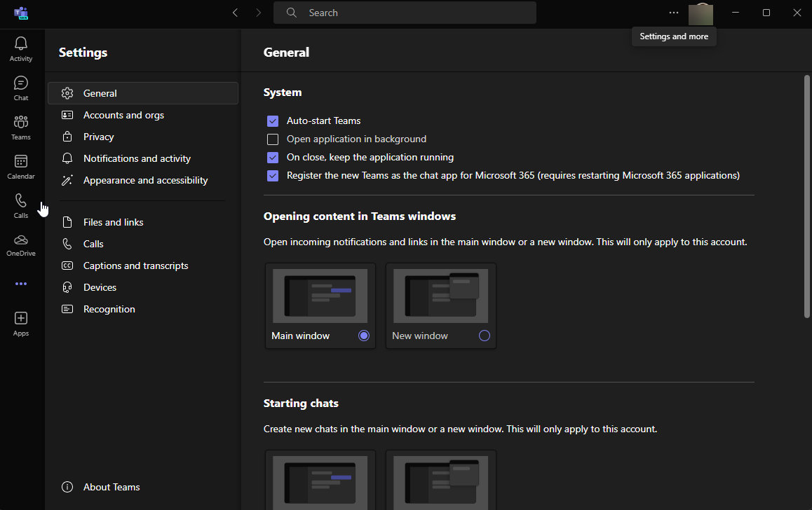Image resolution: width=812 pixels, height=510 pixels.
Task: Click the Notifications bell icon in settings list
Action: (x=67, y=158)
